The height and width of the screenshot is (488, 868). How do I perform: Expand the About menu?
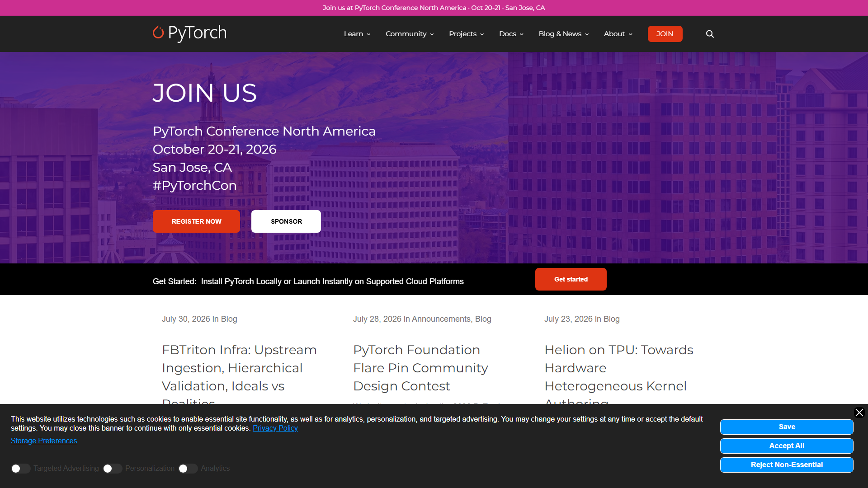pyautogui.click(x=618, y=34)
